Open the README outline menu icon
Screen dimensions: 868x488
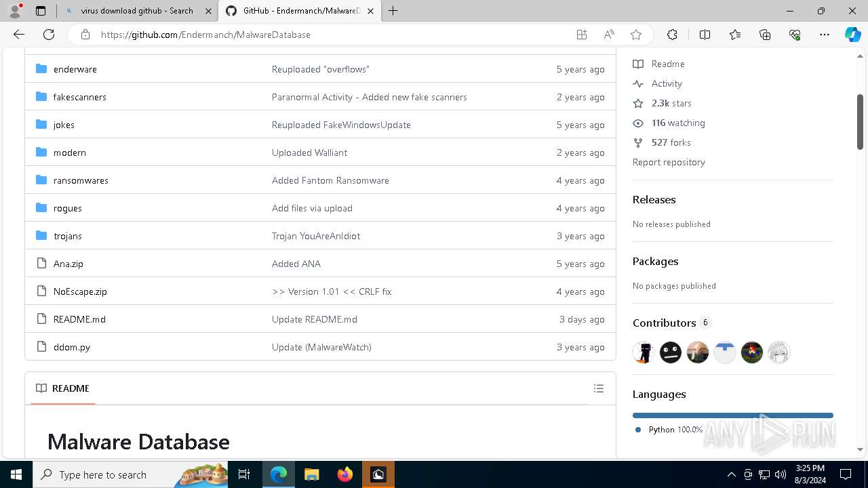[x=598, y=388]
